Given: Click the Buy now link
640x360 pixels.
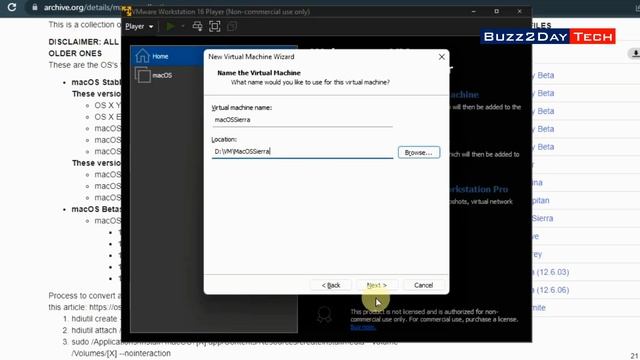Looking at the screenshot, I should [x=362, y=327].
